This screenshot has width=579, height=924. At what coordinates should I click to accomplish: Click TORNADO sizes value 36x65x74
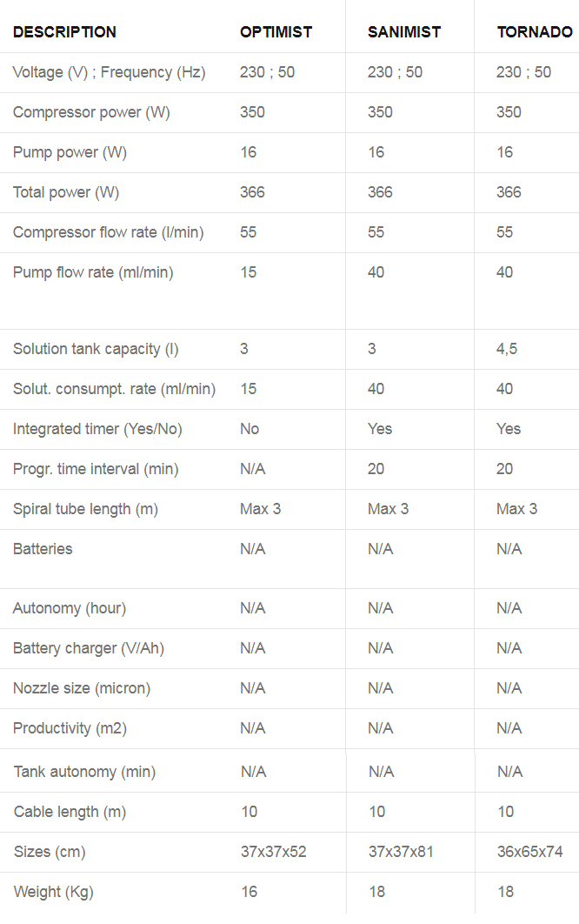(x=529, y=852)
